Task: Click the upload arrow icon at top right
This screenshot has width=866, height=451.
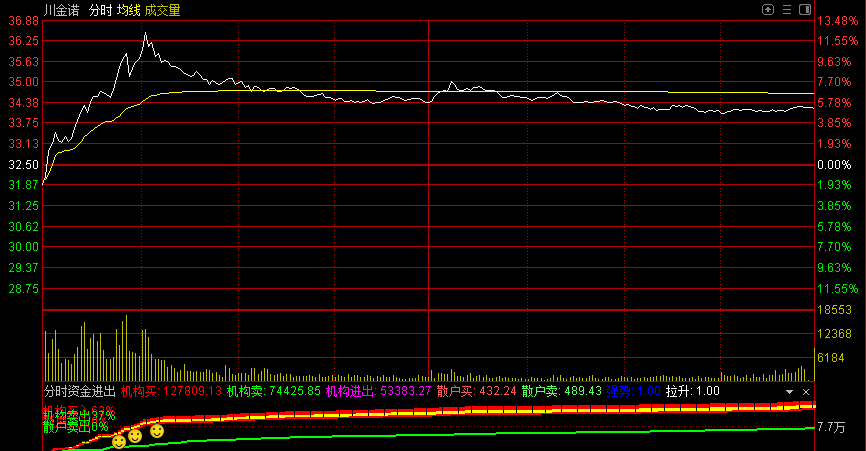Action: [768, 9]
